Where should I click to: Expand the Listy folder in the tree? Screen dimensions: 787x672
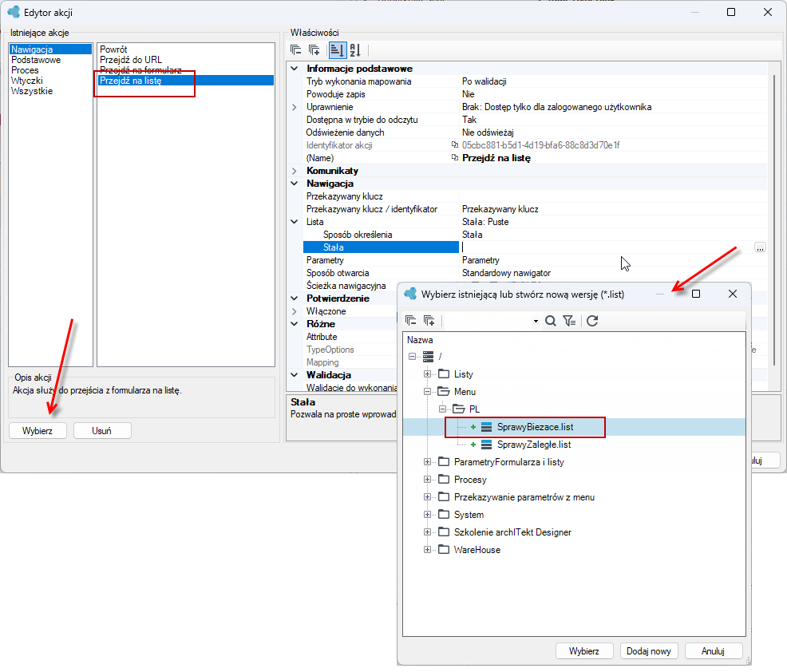coord(427,374)
